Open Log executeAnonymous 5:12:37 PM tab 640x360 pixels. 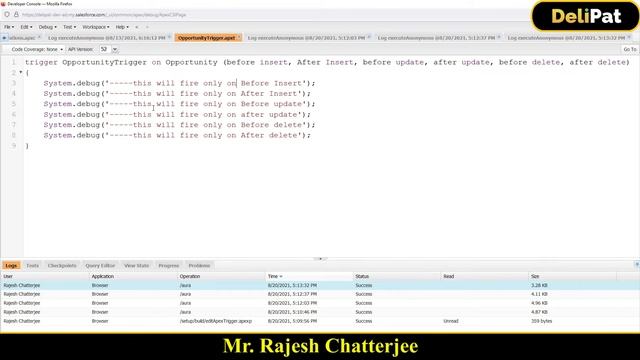click(436, 38)
